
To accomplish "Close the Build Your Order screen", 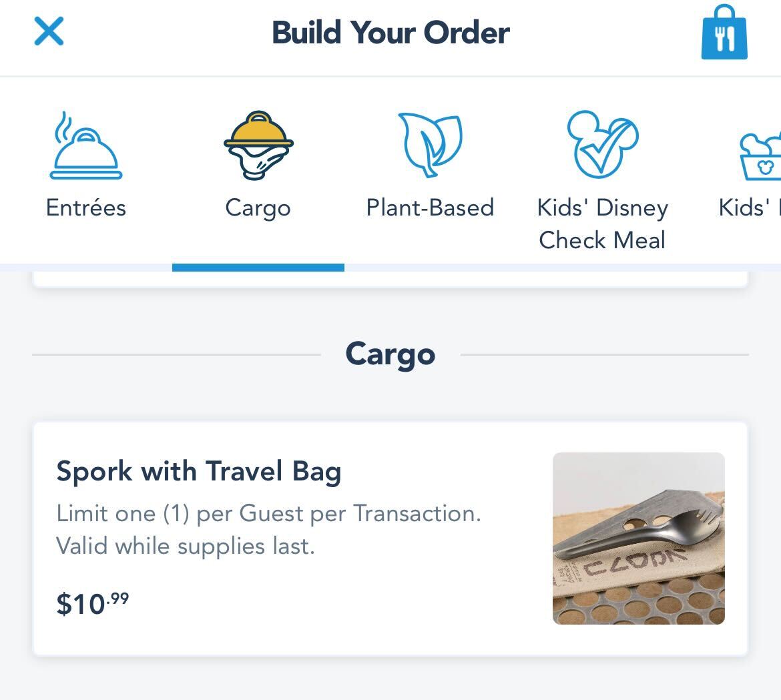I will click(x=49, y=31).
